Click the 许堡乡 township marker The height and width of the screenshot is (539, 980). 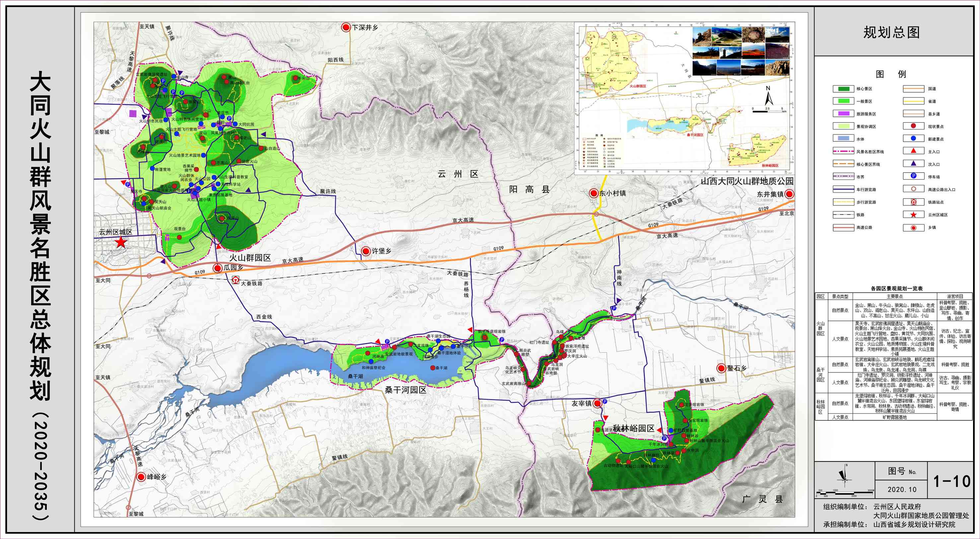pos(366,251)
